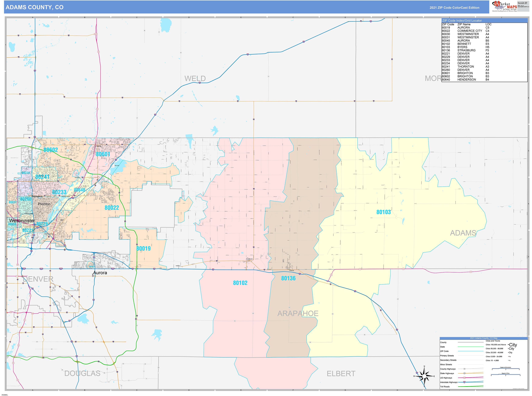Click the ARAPAHOE county label

pyautogui.click(x=298, y=314)
